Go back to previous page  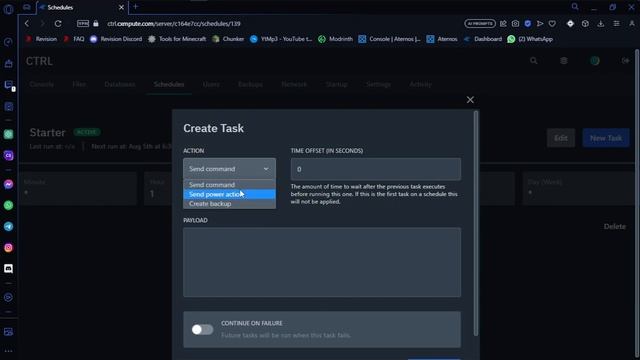click(27, 24)
